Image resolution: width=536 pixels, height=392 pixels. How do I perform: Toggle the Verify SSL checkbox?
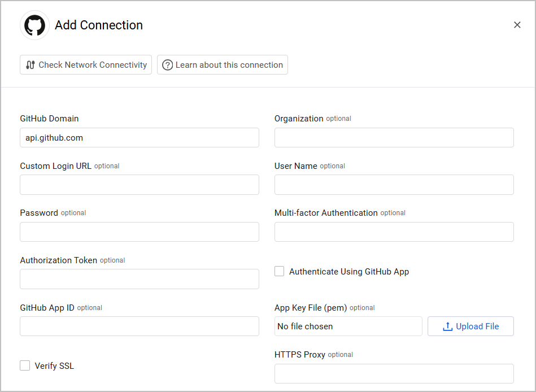[x=25, y=365]
